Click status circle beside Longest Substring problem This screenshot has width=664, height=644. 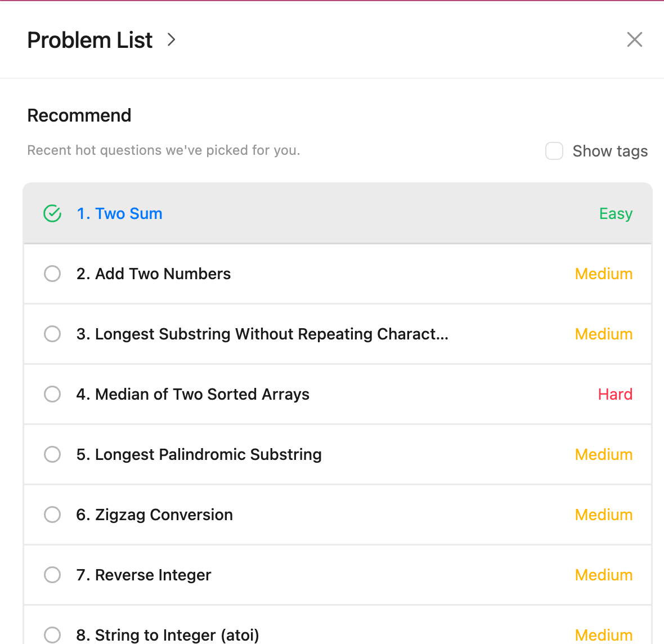(52, 334)
